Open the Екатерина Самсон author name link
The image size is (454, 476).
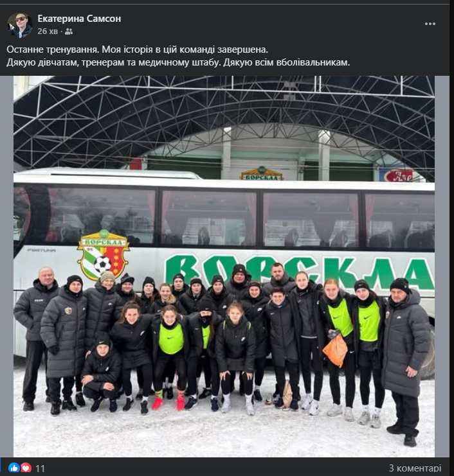coord(79,19)
